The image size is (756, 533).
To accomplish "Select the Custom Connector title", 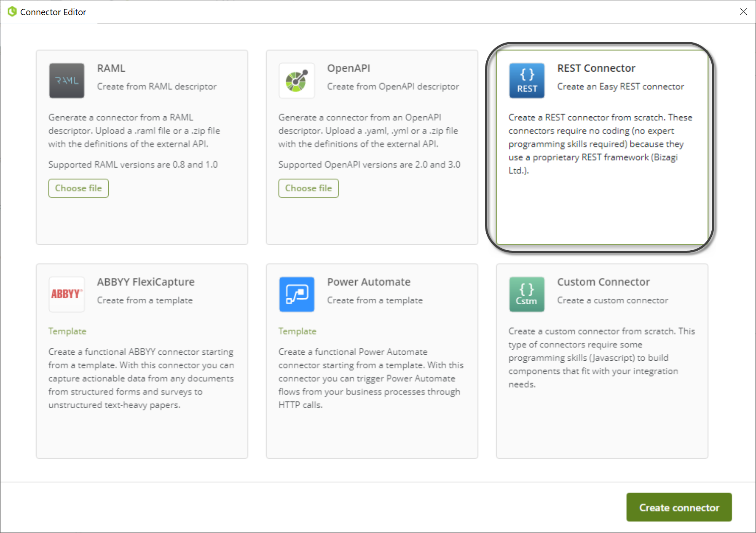I will pos(603,282).
